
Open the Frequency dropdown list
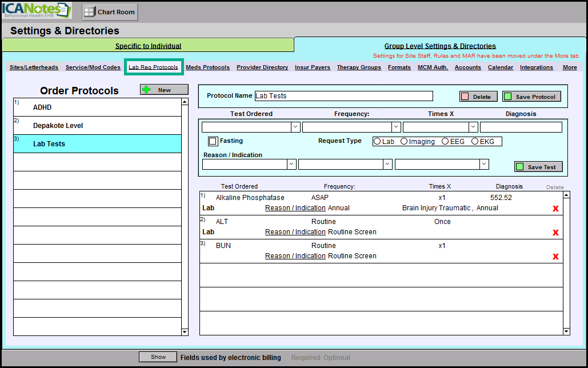pyautogui.click(x=396, y=127)
